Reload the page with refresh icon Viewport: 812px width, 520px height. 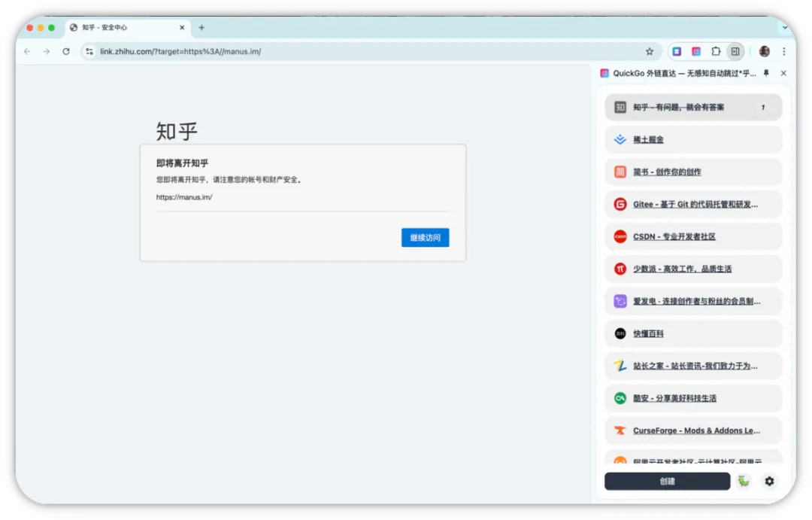click(66, 51)
